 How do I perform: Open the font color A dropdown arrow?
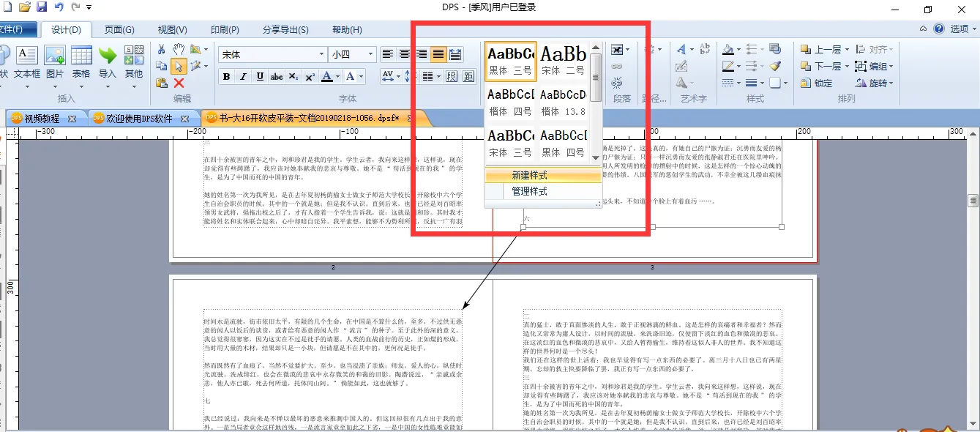tap(337, 77)
